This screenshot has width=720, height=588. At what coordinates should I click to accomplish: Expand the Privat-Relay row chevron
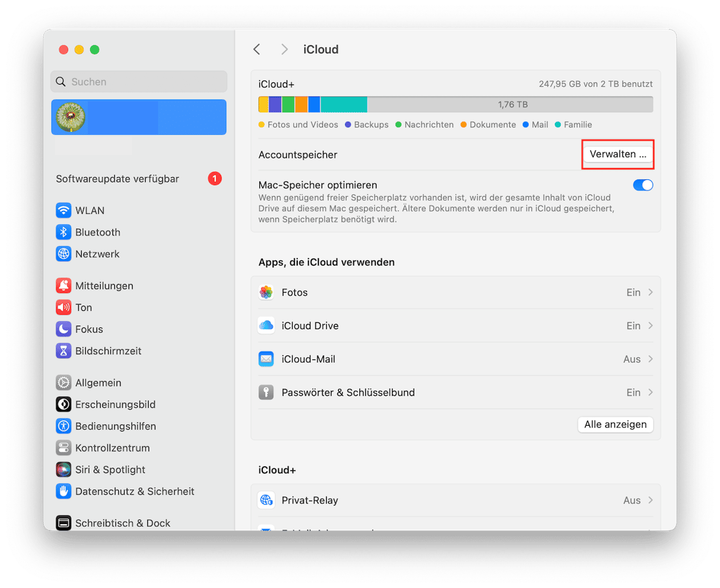click(x=651, y=500)
